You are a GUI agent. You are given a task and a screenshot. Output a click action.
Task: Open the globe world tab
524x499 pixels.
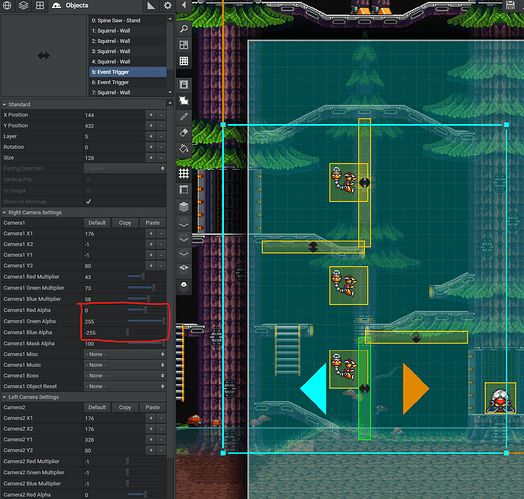pos(7,5)
